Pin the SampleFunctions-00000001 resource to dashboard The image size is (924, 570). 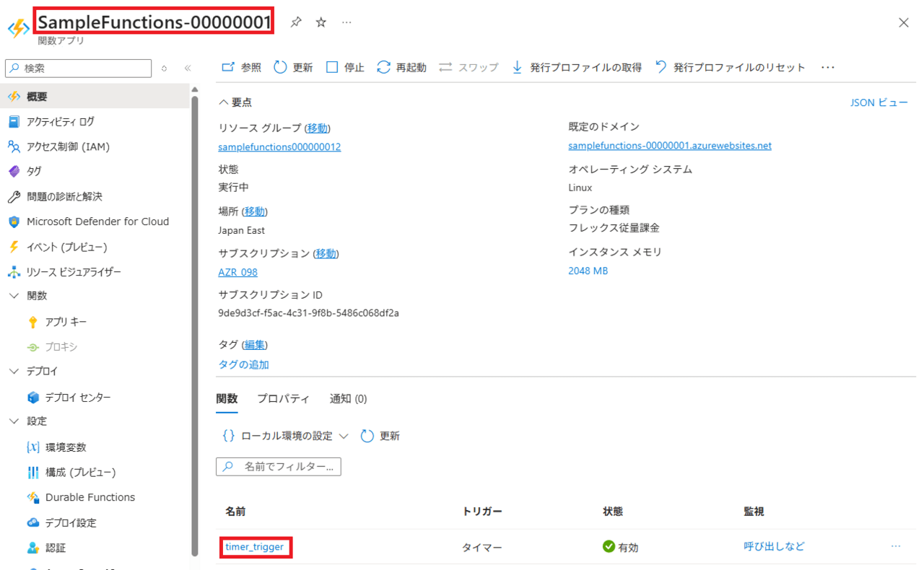(x=296, y=22)
